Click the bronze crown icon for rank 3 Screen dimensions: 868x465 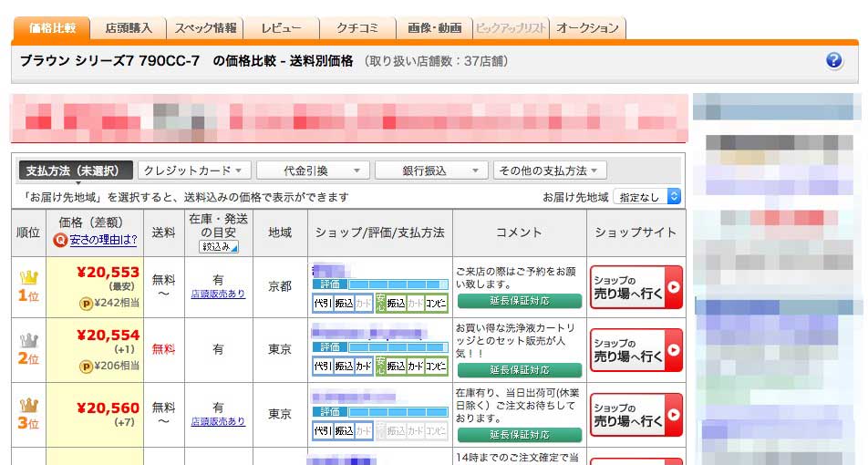(28, 404)
